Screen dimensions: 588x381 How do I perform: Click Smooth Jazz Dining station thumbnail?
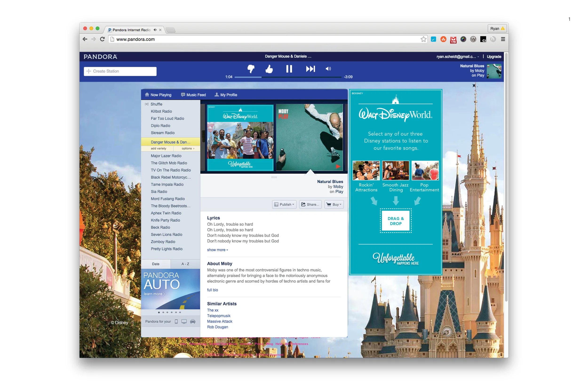tap(396, 170)
